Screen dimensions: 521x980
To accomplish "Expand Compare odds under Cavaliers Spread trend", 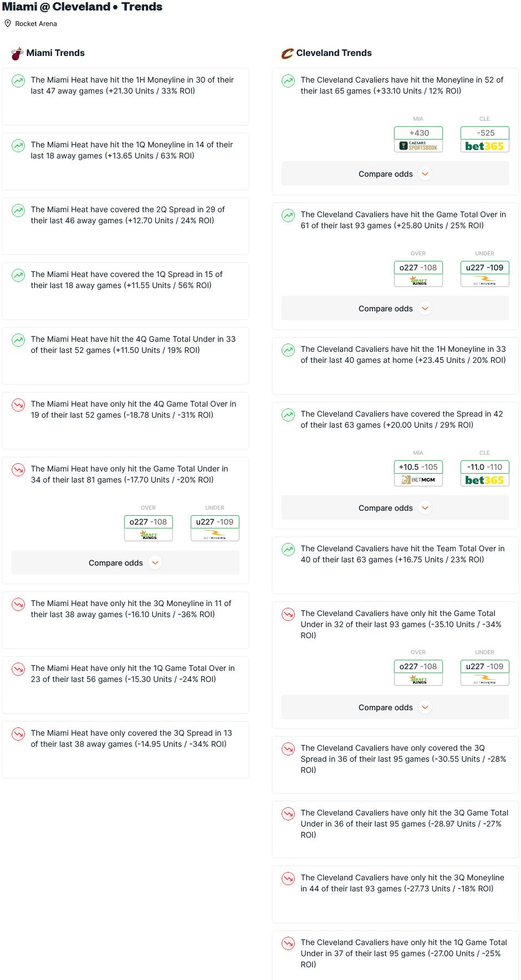I will [395, 508].
